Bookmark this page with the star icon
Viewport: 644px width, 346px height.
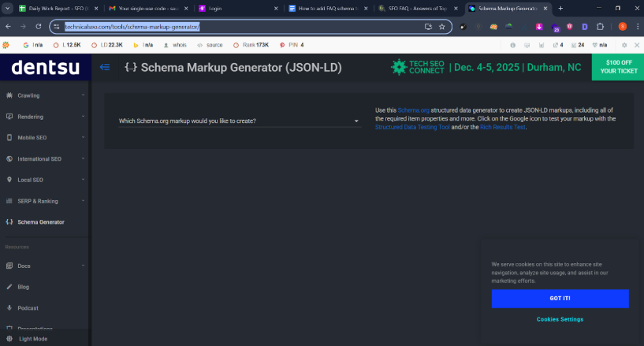(441, 26)
